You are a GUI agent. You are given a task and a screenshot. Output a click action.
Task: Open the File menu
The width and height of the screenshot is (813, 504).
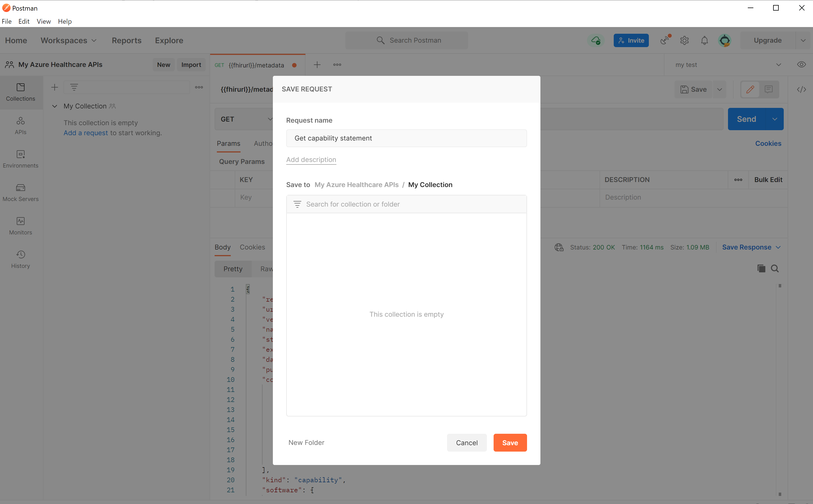(7, 21)
